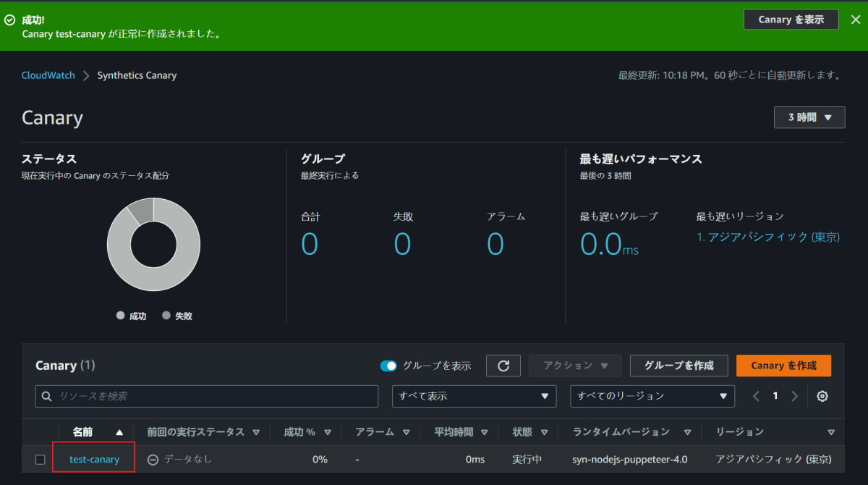Click the 0ms average time cell
The width and height of the screenshot is (868, 485).
click(475, 460)
